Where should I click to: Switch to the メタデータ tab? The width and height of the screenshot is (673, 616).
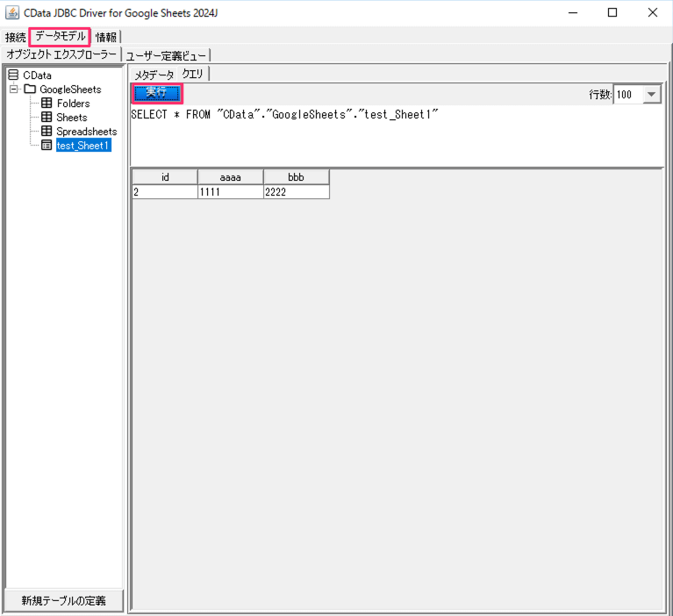[154, 75]
